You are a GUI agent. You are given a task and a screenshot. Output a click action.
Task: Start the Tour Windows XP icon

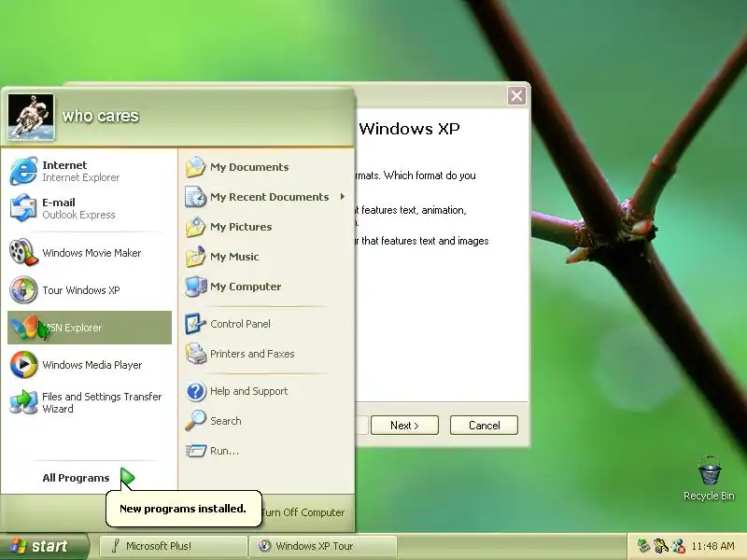coord(23,289)
